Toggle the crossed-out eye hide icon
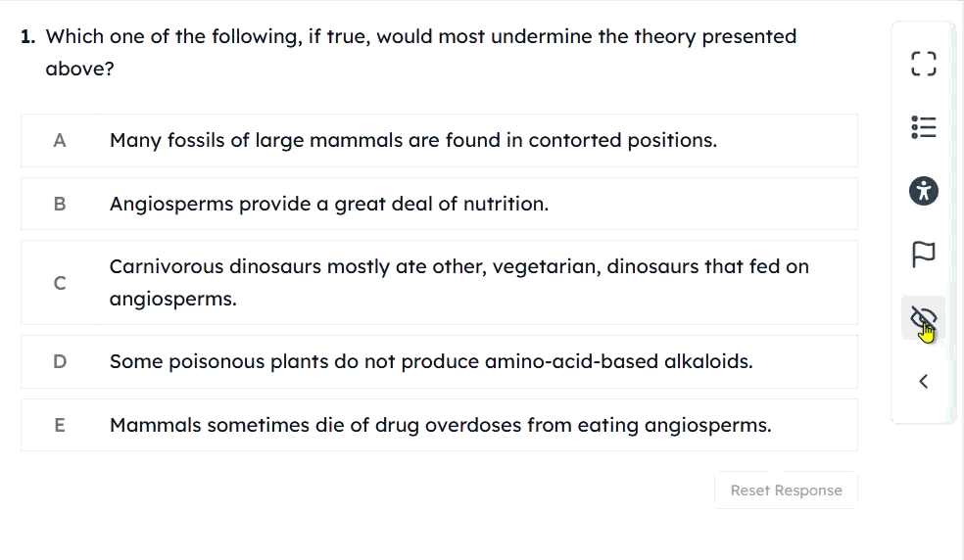This screenshot has width=964, height=560. click(x=924, y=318)
